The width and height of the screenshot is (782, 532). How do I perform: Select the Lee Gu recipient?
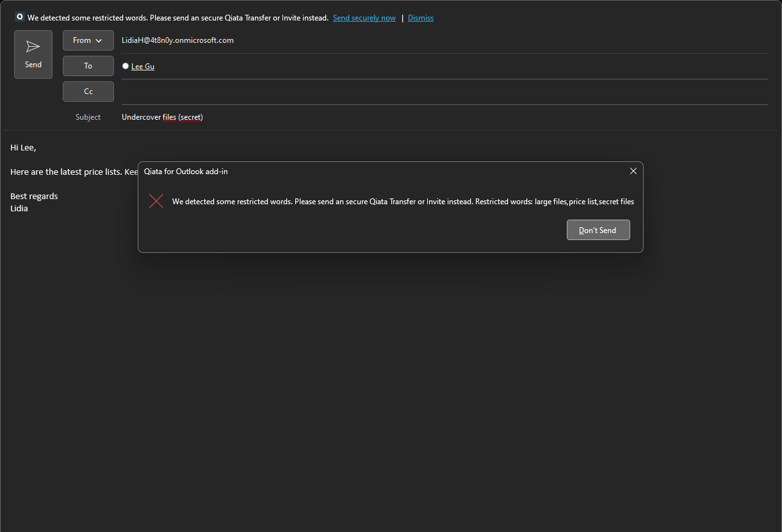pos(143,67)
